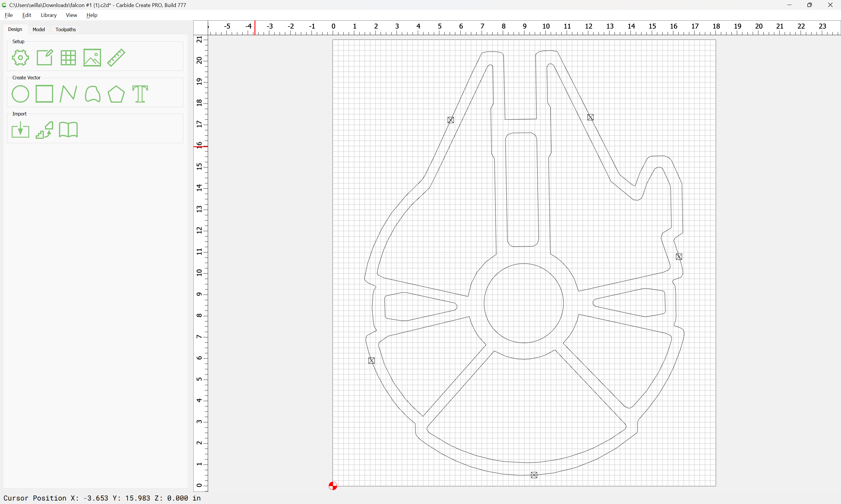Open the View menu
This screenshot has width=841, height=504.
coord(71,15)
